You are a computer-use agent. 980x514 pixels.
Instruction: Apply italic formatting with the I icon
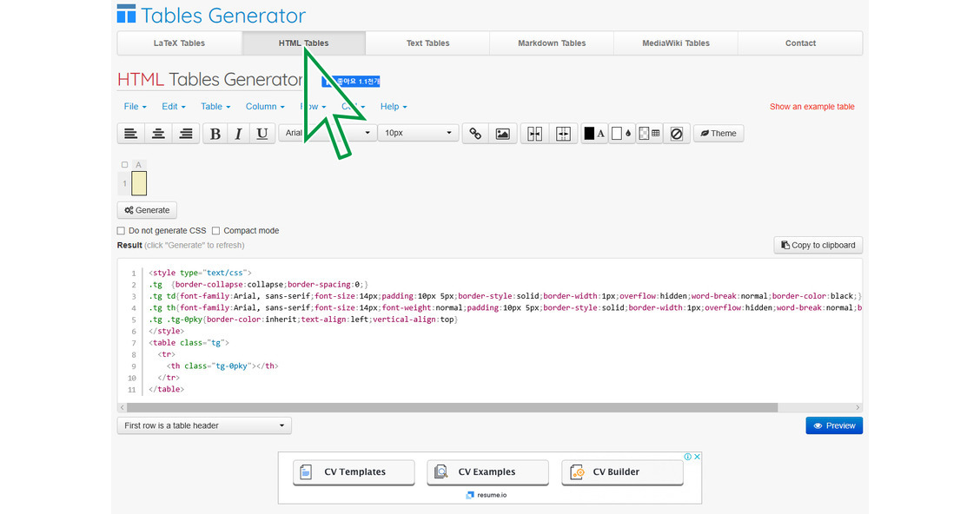tap(238, 134)
